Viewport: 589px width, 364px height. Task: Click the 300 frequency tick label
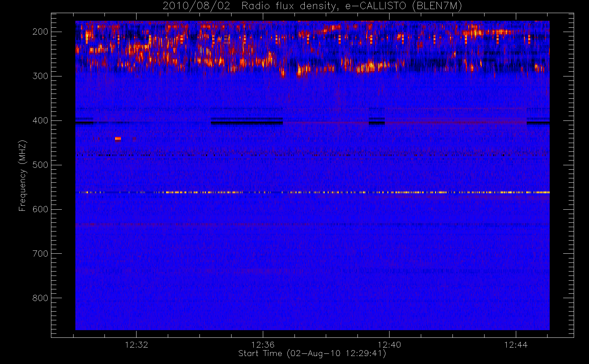40,76
